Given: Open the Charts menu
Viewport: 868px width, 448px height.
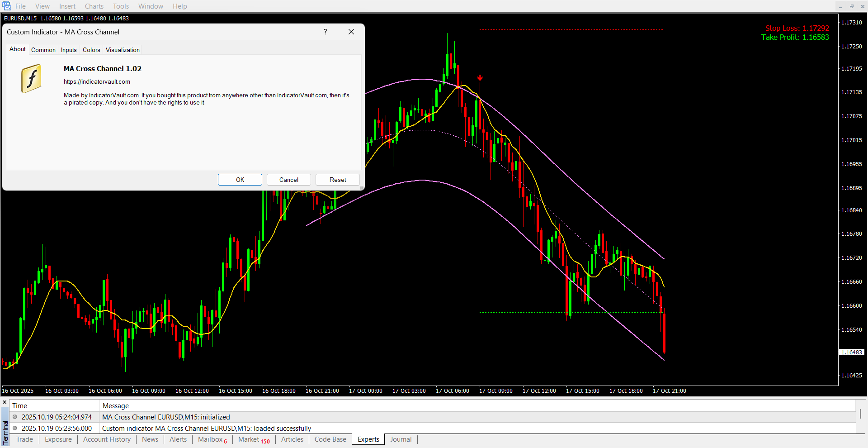Looking at the screenshot, I should click(x=94, y=6).
